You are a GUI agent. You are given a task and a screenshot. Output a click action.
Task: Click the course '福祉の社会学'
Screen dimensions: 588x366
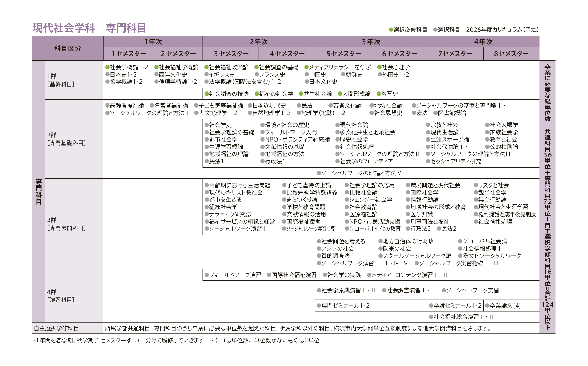coord(274,94)
